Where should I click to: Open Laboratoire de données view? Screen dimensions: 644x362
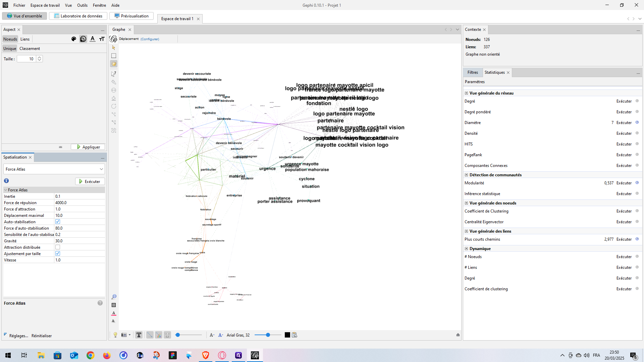click(78, 16)
